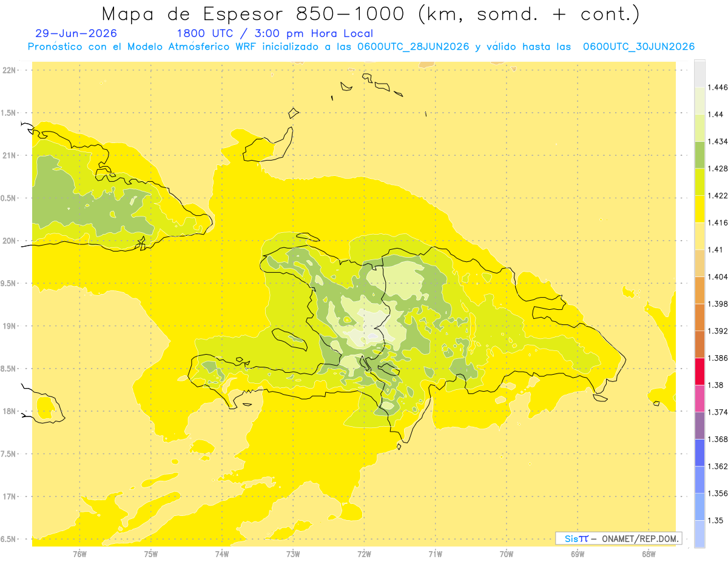Click the 19N latitude axis label
Image resolution: width=728 pixels, height=562 pixels.
coord(9,326)
